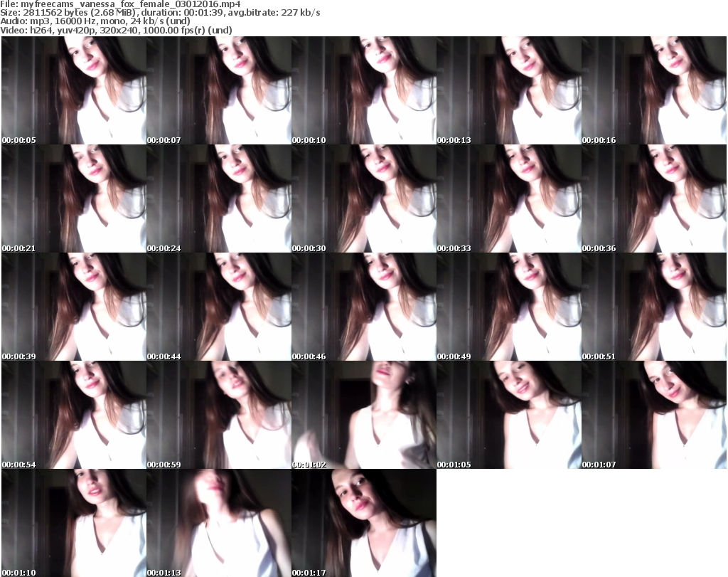Choose the frame at 00:00:44
This screenshot has height=577, width=728.
(x=219, y=307)
